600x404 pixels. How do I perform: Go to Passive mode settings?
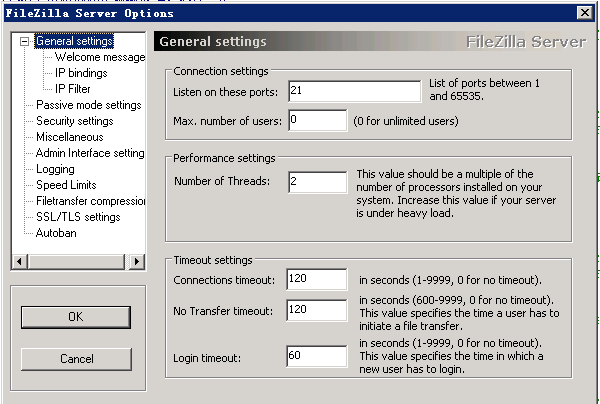coord(89,105)
